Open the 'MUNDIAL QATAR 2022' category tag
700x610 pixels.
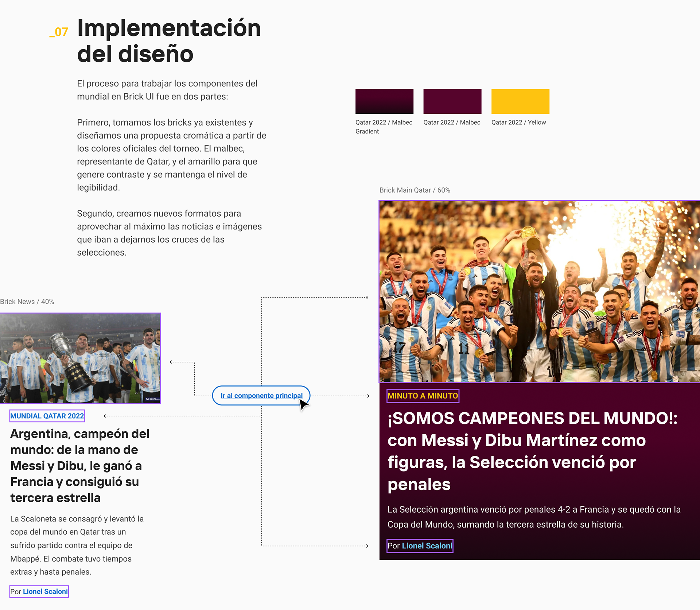tap(47, 416)
